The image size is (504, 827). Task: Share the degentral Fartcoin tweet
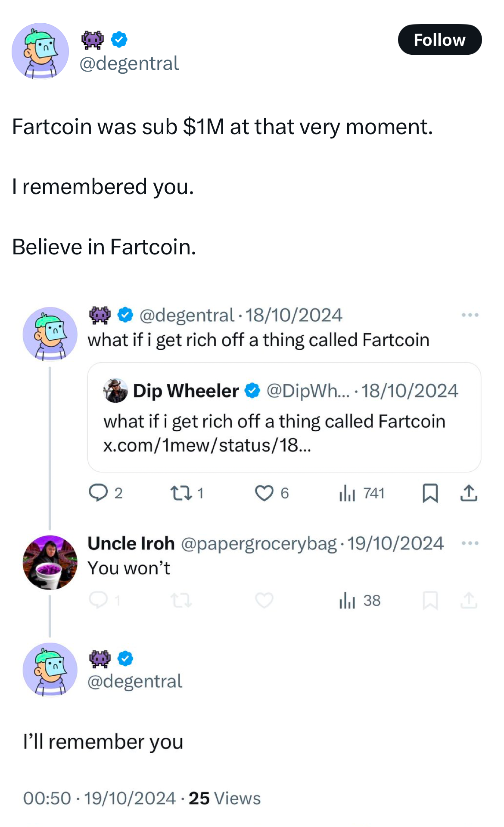point(469,493)
